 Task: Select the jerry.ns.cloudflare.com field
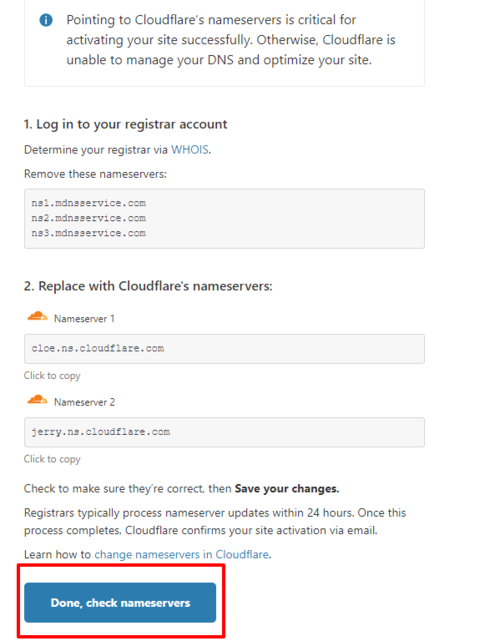[x=224, y=432]
